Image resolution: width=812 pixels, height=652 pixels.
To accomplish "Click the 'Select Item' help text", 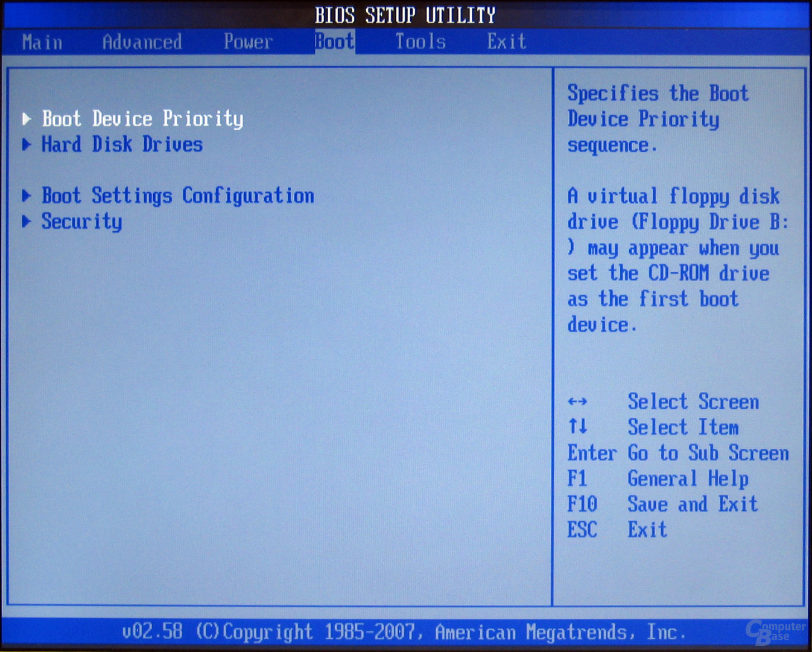I will coord(683,427).
